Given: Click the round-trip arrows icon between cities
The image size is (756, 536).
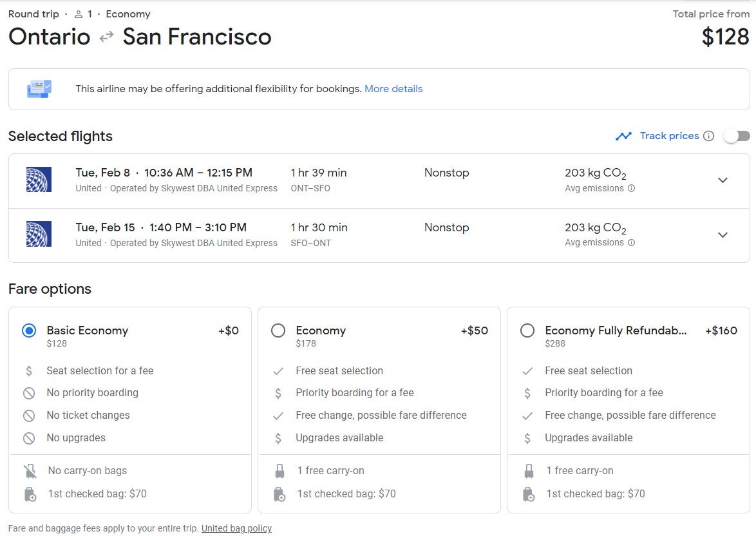Looking at the screenshot, I should (106, 37).
